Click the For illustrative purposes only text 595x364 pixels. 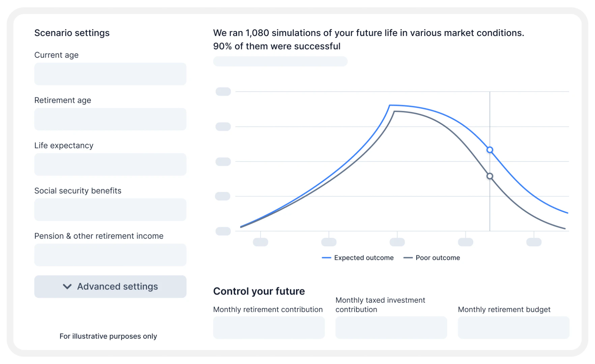pos(108,336)
